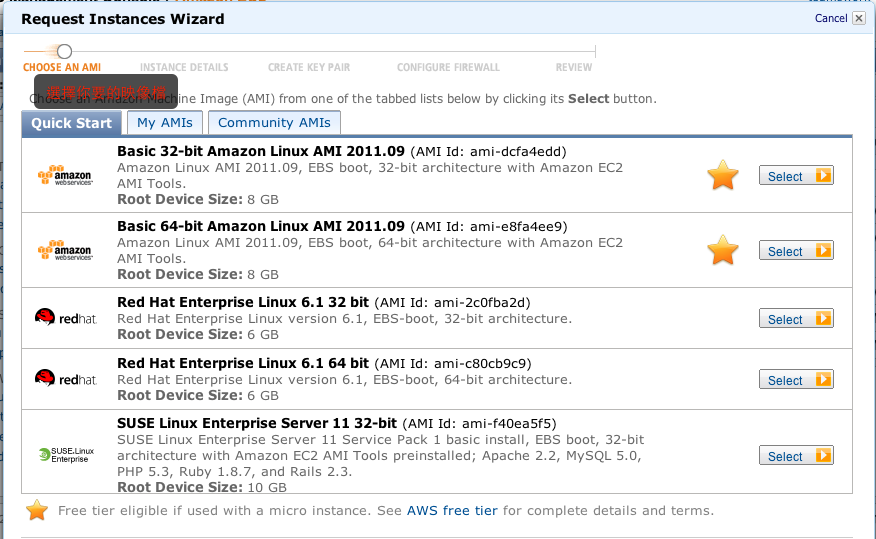876x539 pixels.
Task: Click the title Red Hat Enterprise Linux 6.1 64 bit
Action: (243, 363)
